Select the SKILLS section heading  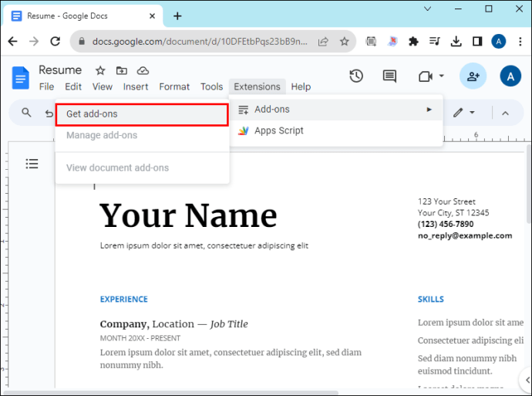pyautogui.click(x=430, y=300)
